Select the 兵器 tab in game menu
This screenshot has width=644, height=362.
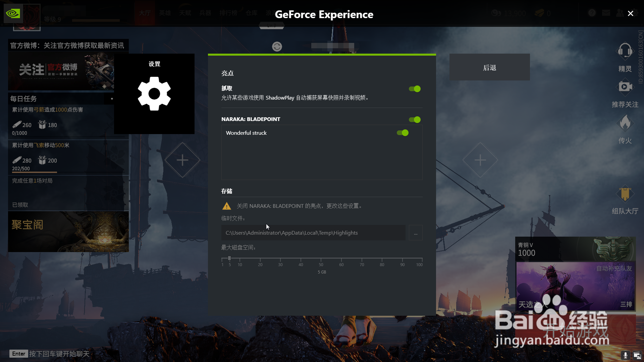click(205, 13)
